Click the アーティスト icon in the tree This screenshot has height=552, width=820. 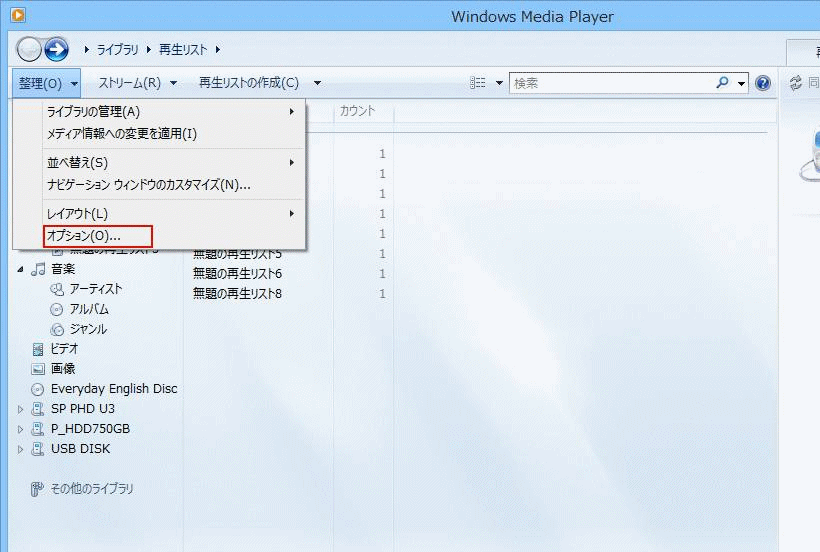(x=57, y=289)
